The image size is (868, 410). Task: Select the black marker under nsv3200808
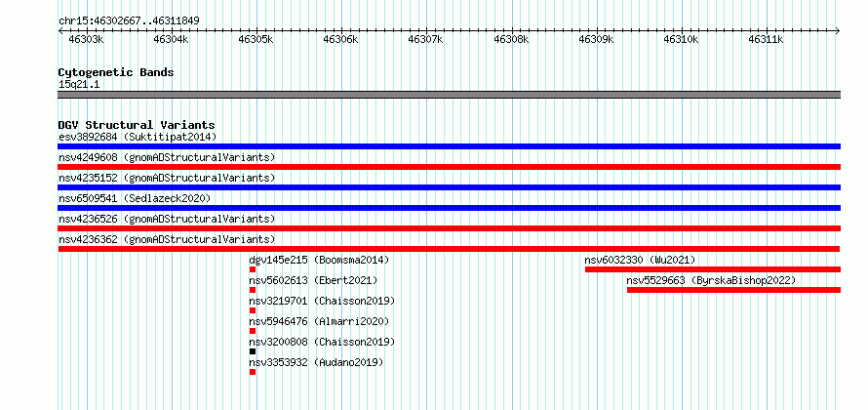coord(253,351)
